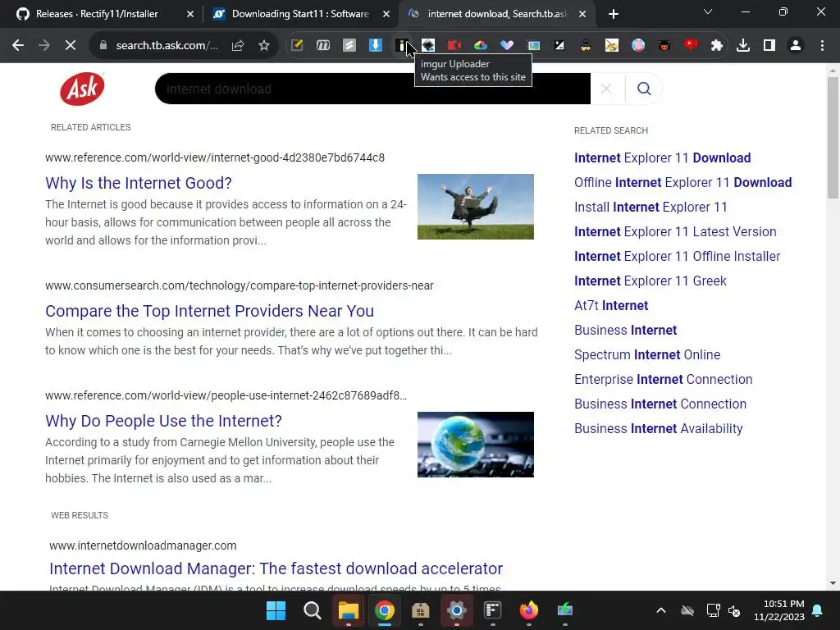Open File Explorer from the taskbar
The width and height of the screenshot is (840, 630).
348,610
